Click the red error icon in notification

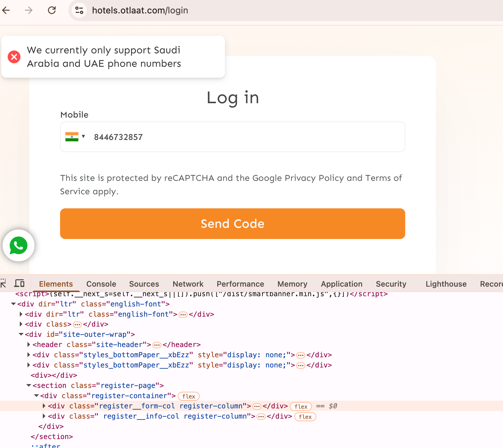(x=14, y=57)
